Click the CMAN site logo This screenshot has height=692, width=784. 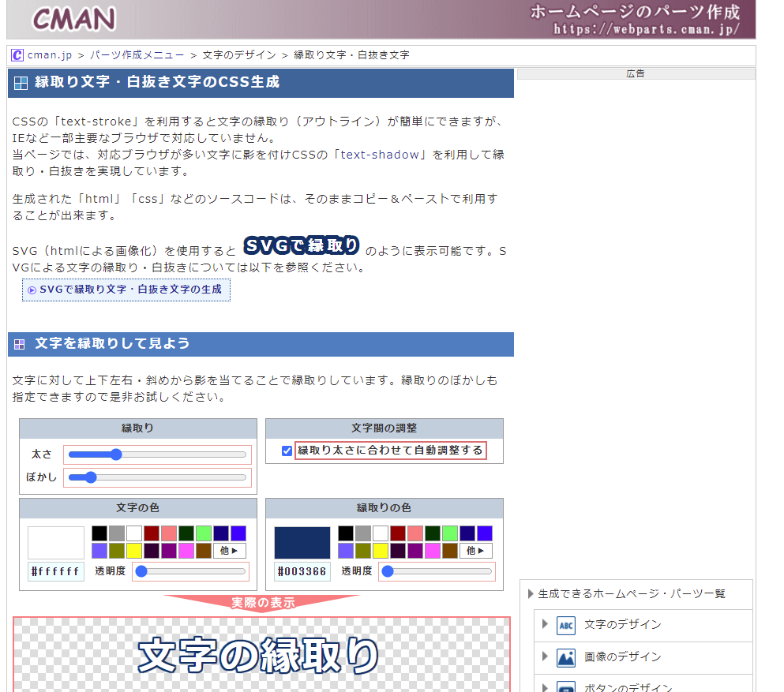pos(74,19)
